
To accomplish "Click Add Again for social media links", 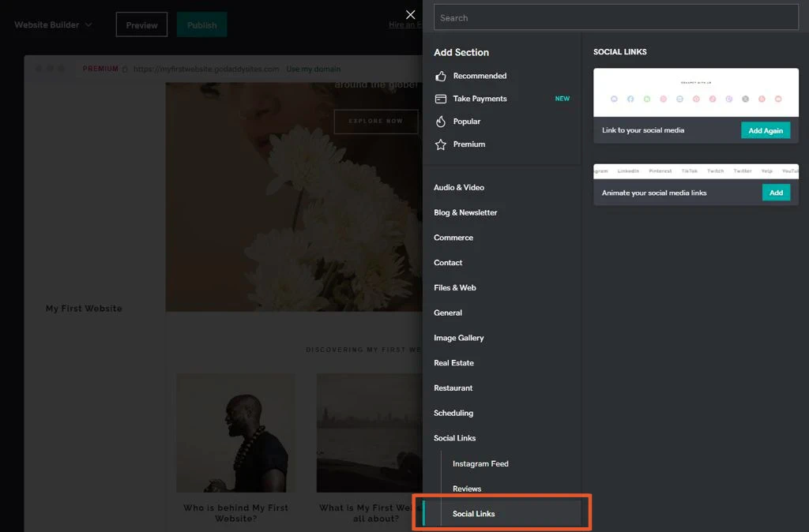I will (x=766, y=130).
